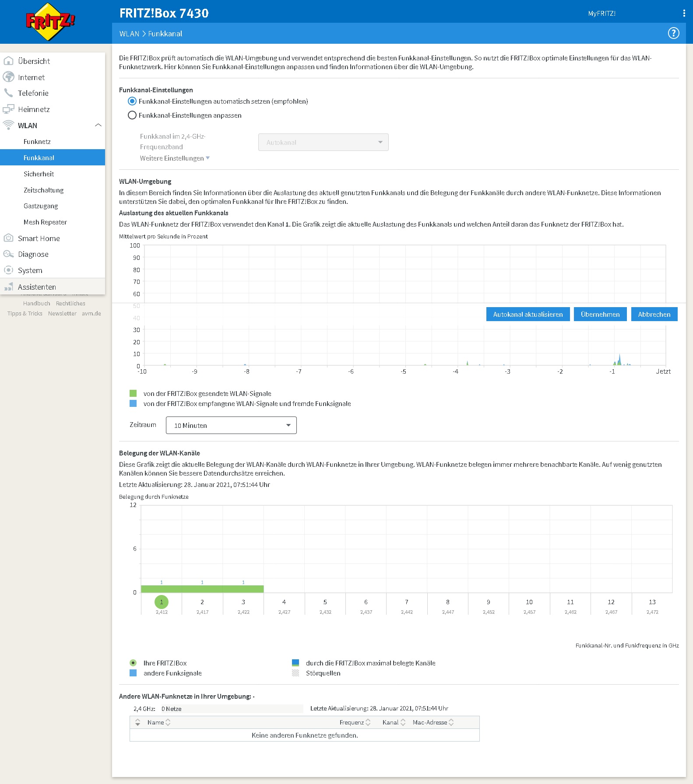Open Assistenten menu item
Screen dimensions: 693x784
pos(37,287)
